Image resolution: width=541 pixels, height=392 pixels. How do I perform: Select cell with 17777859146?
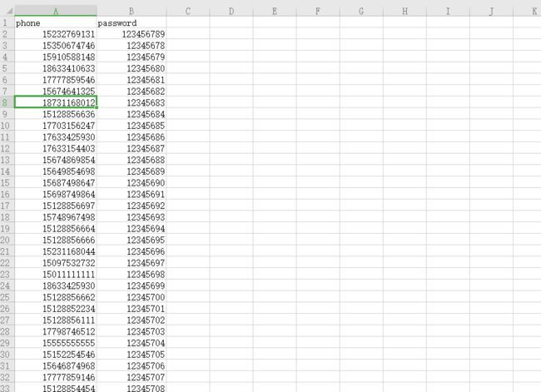point(56,377)
